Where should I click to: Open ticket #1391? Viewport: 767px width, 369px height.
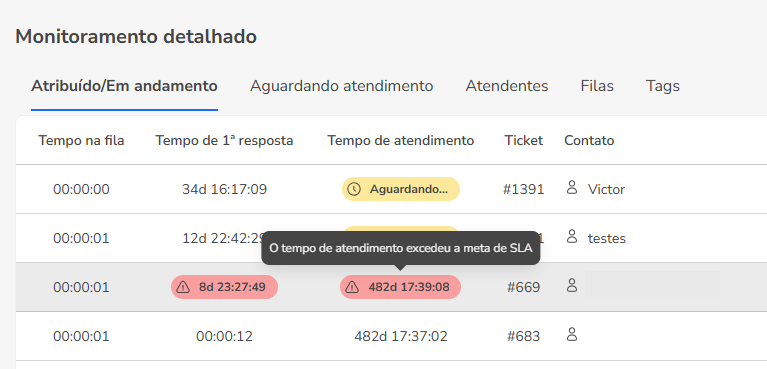pyautogui.click(x=523, y=189)
